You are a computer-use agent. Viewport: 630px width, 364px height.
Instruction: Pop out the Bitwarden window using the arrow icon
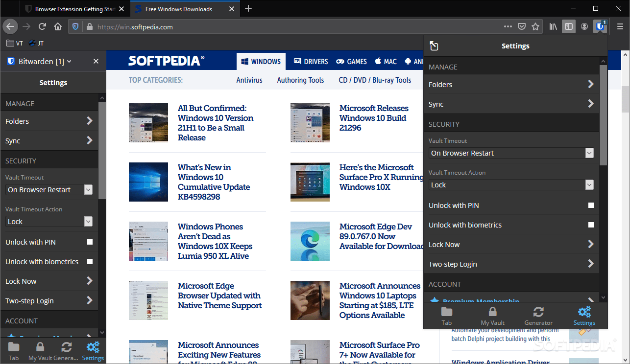pyautogui.click(x=434, y=45)
